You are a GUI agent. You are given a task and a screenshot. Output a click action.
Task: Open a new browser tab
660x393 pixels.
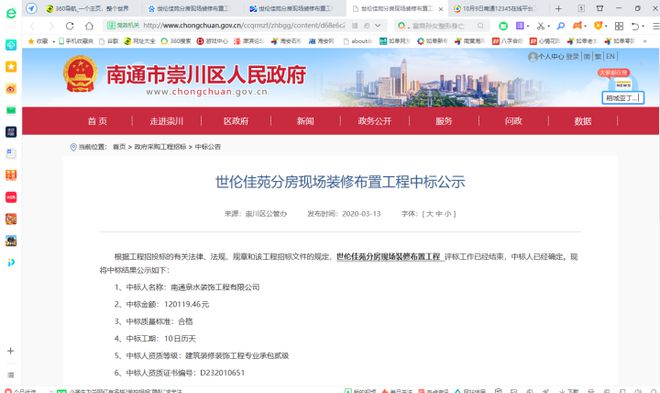click(x=558, y=8)
